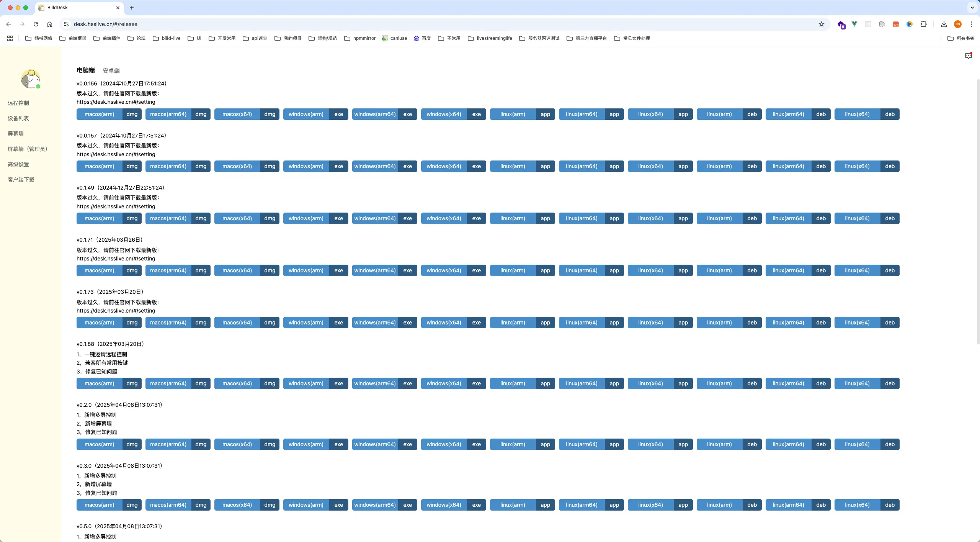The width and height of the screenshot is (980, 542).
Task: Open 高级设置 in the sidebar
Action: click(x=18, y=164)
